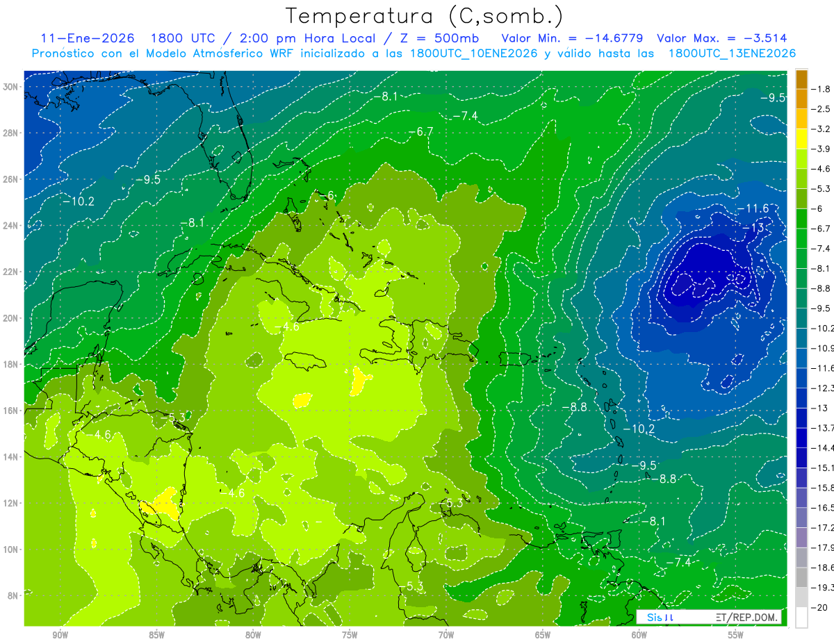
Task: Click the '-13' contour label on the map
Action: point(753,228)
